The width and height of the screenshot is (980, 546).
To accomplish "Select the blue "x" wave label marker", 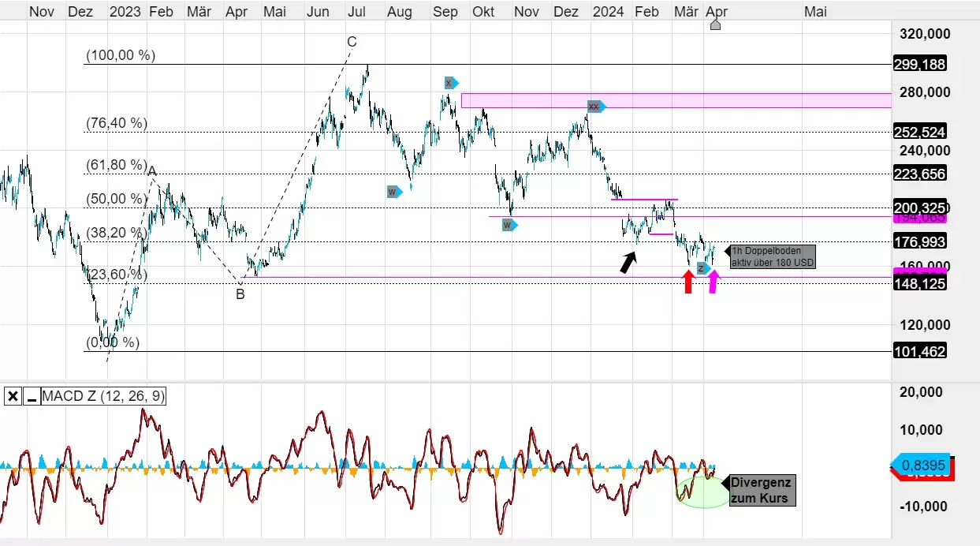I will pyautogui.click(x=449, y=83).
